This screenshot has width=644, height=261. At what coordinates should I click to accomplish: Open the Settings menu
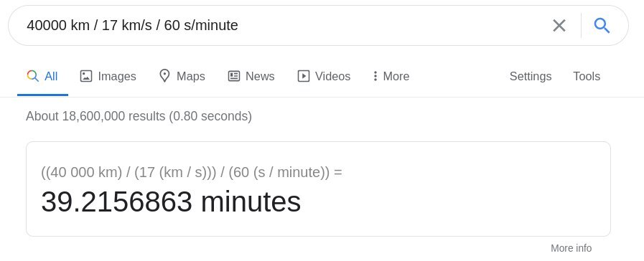pyautogui.click(x=531, y=76)
